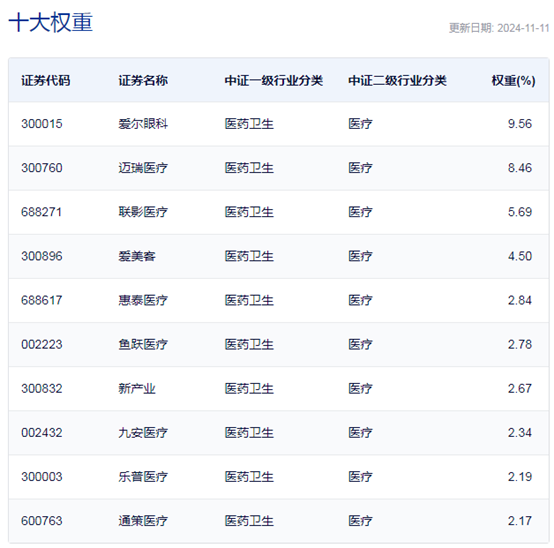Open the 爱尔眼科 security name
The height and width of the screenshot is (548, 554).
click(143, 124)
